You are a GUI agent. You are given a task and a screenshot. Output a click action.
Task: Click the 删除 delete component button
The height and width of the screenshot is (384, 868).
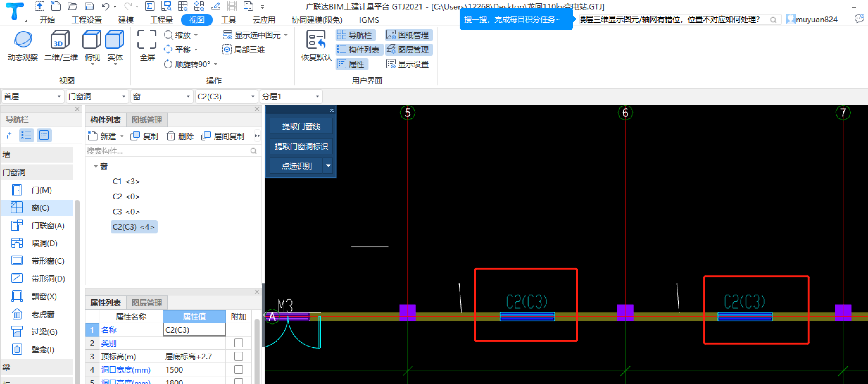tap(180, 136)
